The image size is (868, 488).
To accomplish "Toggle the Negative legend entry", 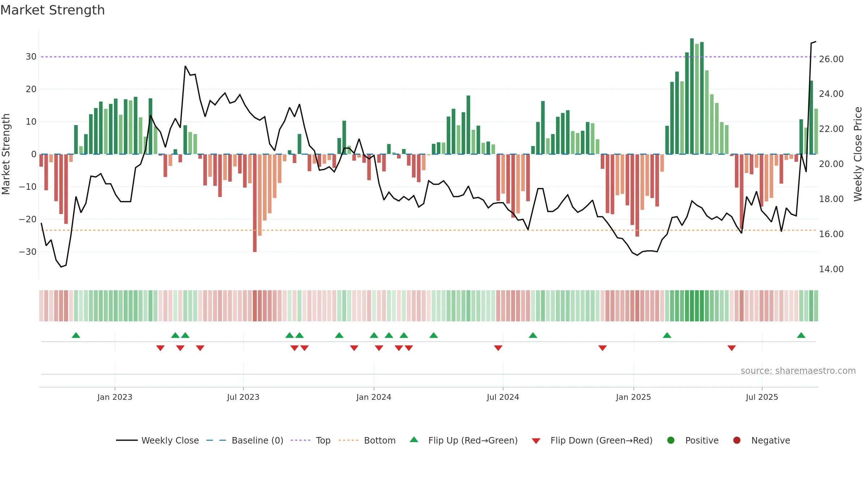I will pyautogui.click(x=761, y=440).
